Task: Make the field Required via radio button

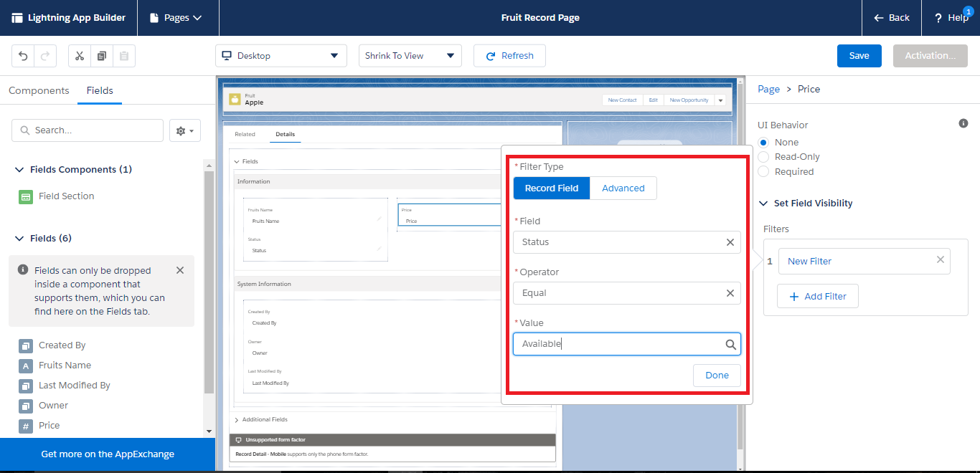Action: point(763,171)
